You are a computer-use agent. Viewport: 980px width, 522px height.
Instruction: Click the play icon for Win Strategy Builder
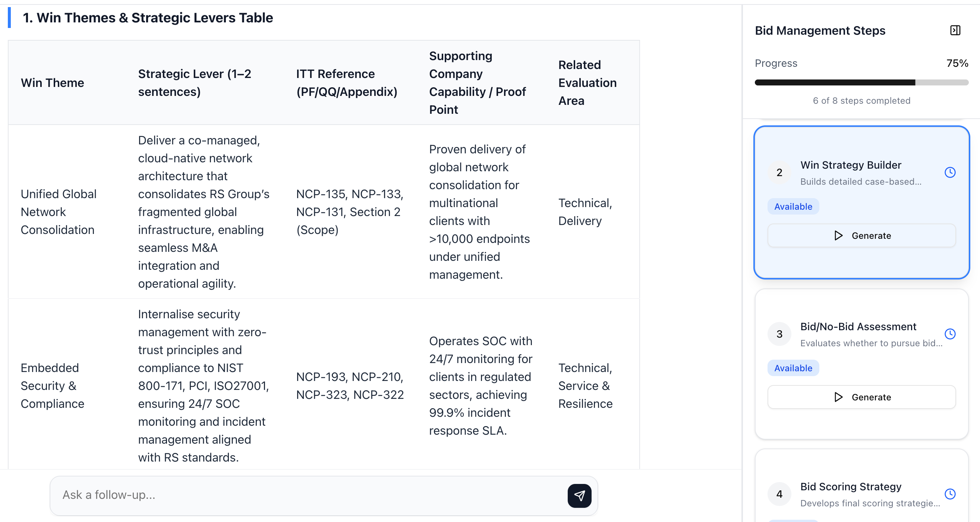pos(838,236)
